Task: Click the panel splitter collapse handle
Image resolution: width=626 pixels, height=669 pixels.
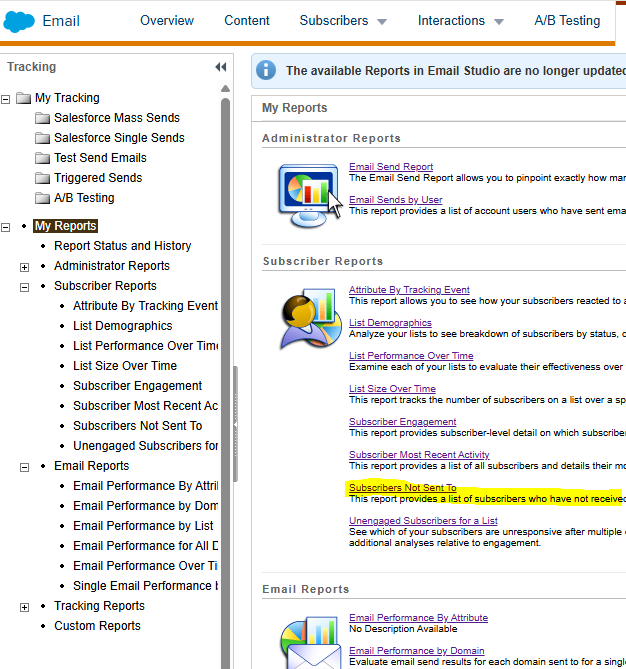Action: 235,424
